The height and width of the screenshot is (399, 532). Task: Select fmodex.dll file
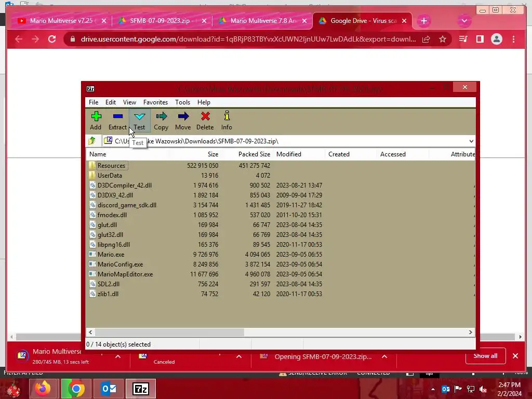coord(112,215)
